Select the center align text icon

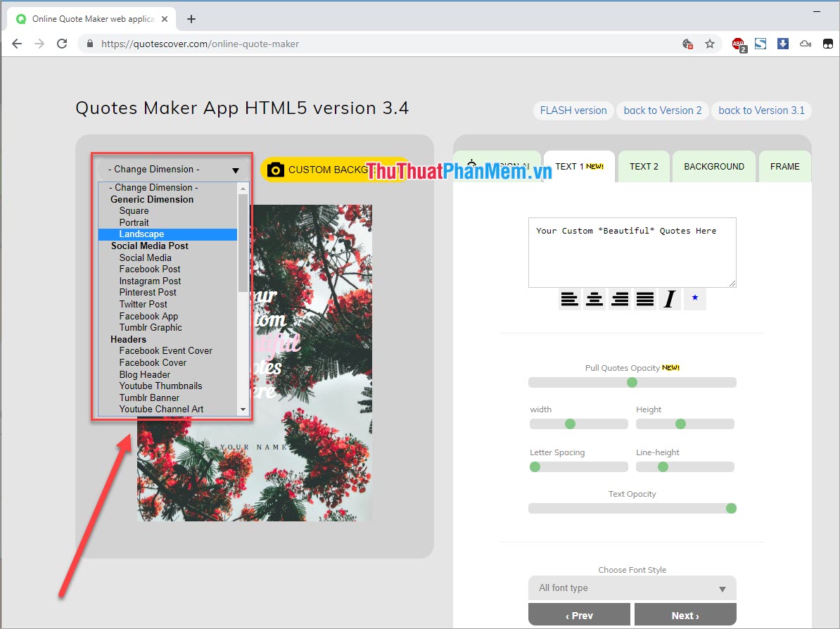tap(594, 298)
